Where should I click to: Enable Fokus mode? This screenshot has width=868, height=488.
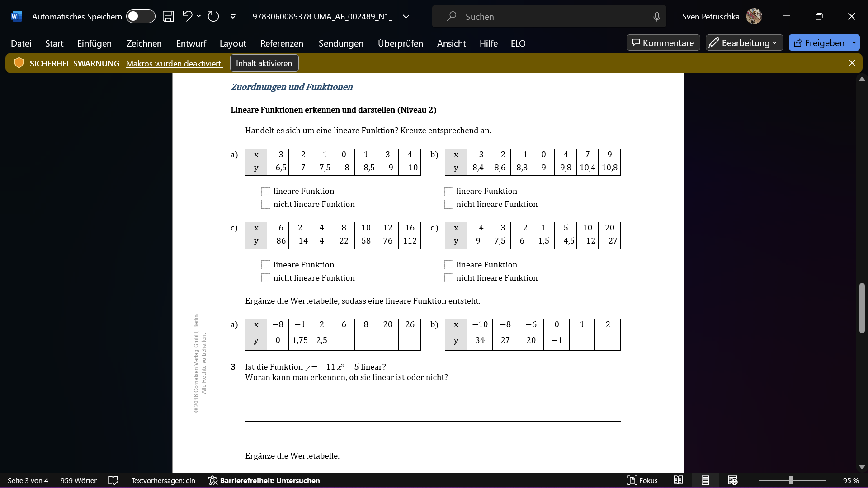[x=642, y=480]
